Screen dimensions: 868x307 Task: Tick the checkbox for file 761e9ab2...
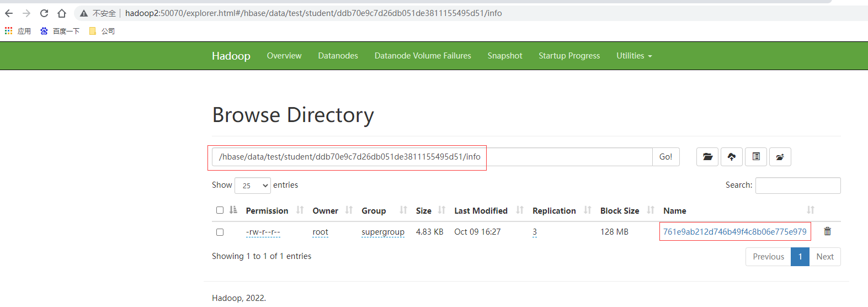tap(220, 232)
